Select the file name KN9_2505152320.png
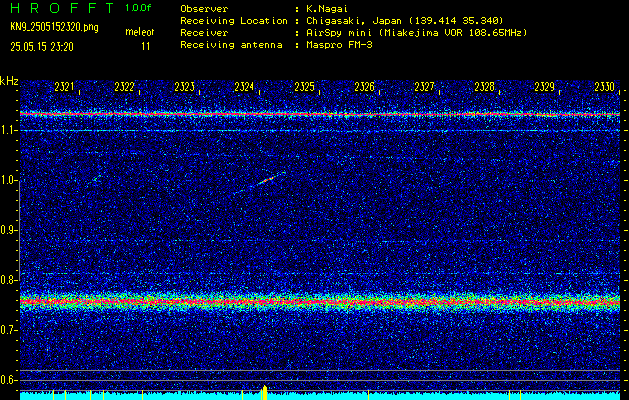The width and height of the screenshot is (629, 400). coord(54,27)
